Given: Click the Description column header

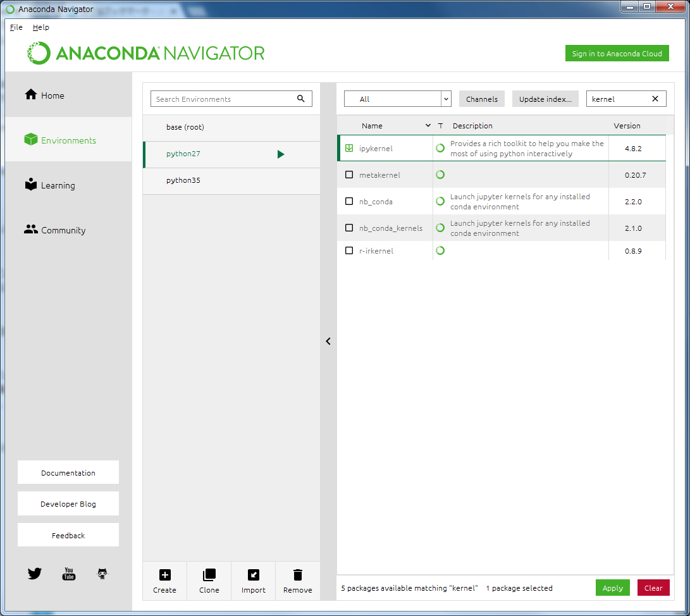Looking at the screenshot, I should (x=472, y=125).
